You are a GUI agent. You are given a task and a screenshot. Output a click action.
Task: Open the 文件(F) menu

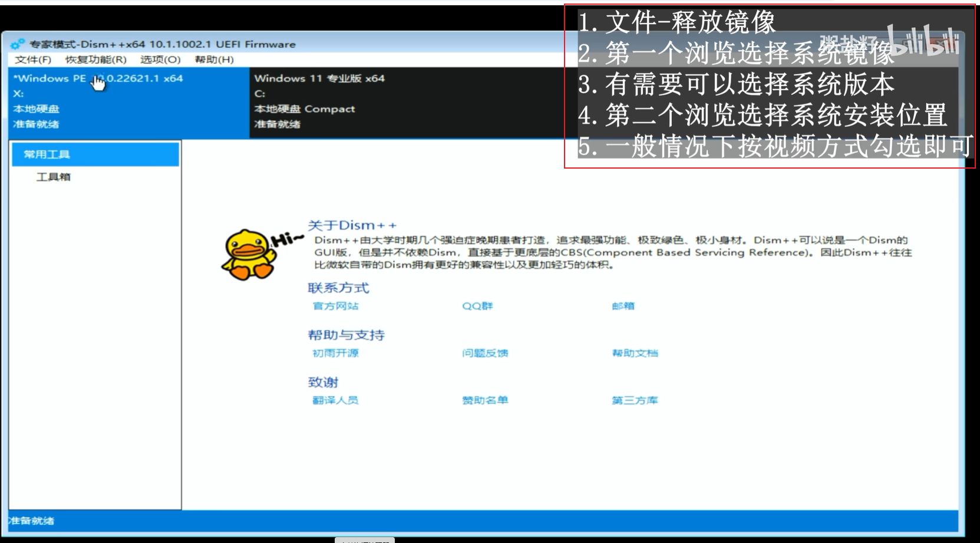click(33, 60)
